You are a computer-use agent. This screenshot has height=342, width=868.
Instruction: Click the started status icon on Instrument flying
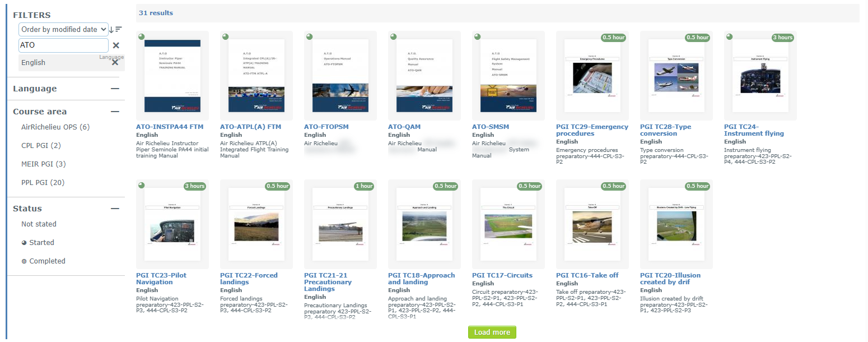(x=729, y=36)
